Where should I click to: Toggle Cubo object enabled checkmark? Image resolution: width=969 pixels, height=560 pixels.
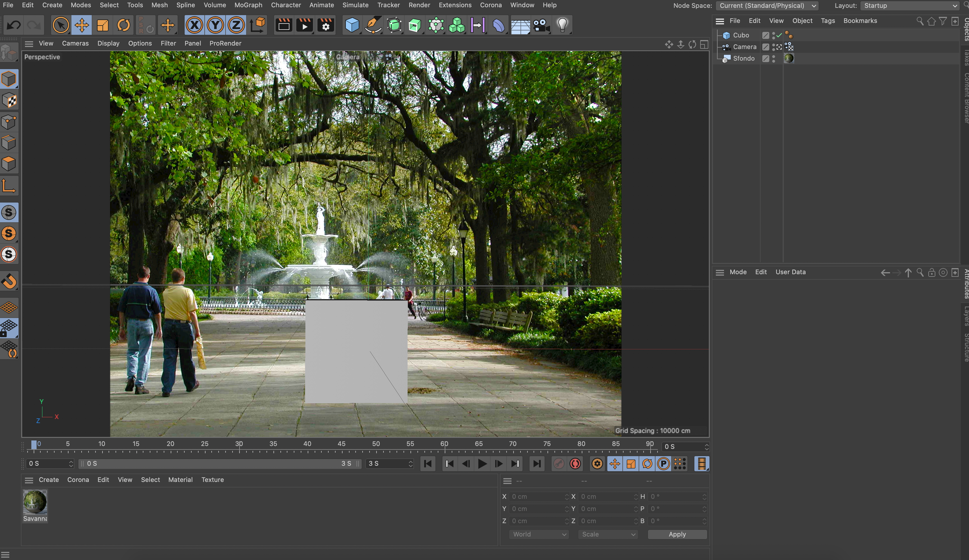(x=779, y=35)
